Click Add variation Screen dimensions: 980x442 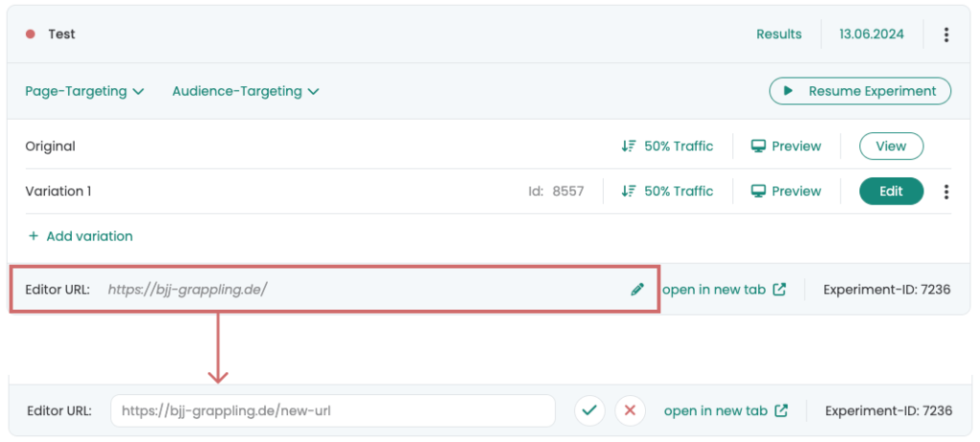click(x=80, y=236)
